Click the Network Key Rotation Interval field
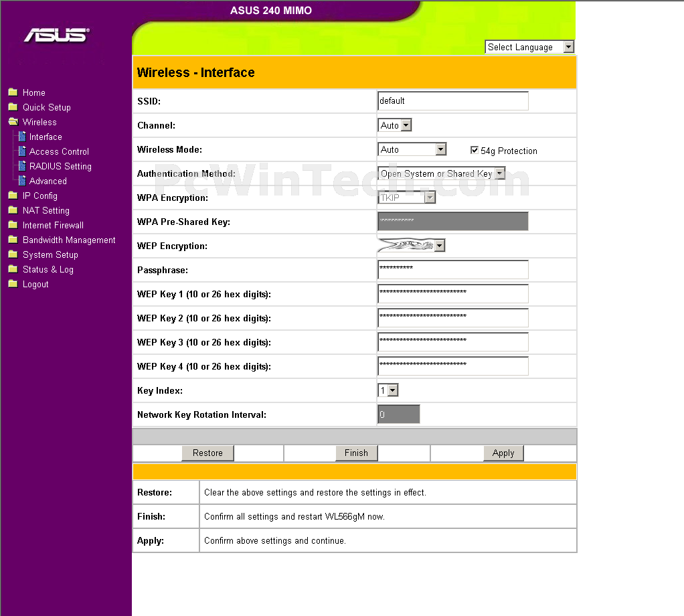Screen dimensions: 684x616 coord(399,414)
